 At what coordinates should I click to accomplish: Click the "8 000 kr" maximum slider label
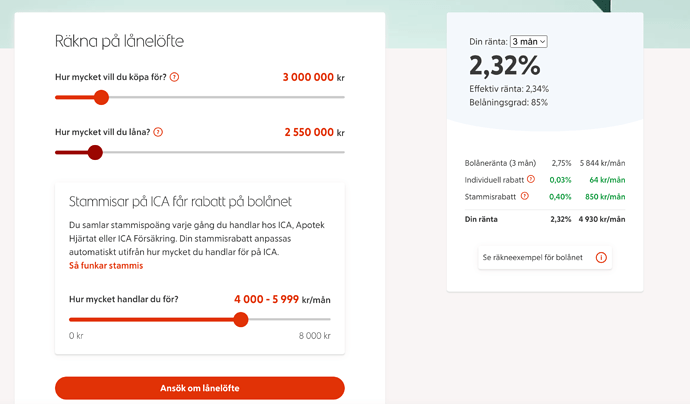pyautogui.click(x=314, y=336)
